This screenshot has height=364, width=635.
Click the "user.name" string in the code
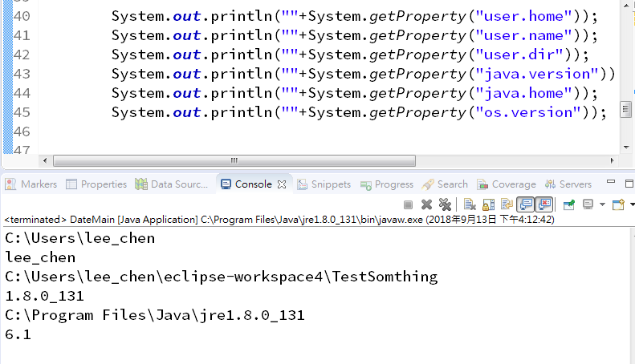(523, 35)
